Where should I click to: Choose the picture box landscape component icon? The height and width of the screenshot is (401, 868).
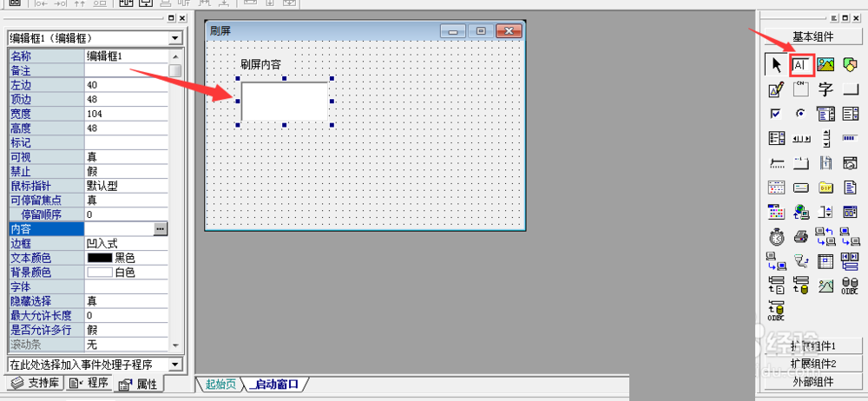pos(825,64)
